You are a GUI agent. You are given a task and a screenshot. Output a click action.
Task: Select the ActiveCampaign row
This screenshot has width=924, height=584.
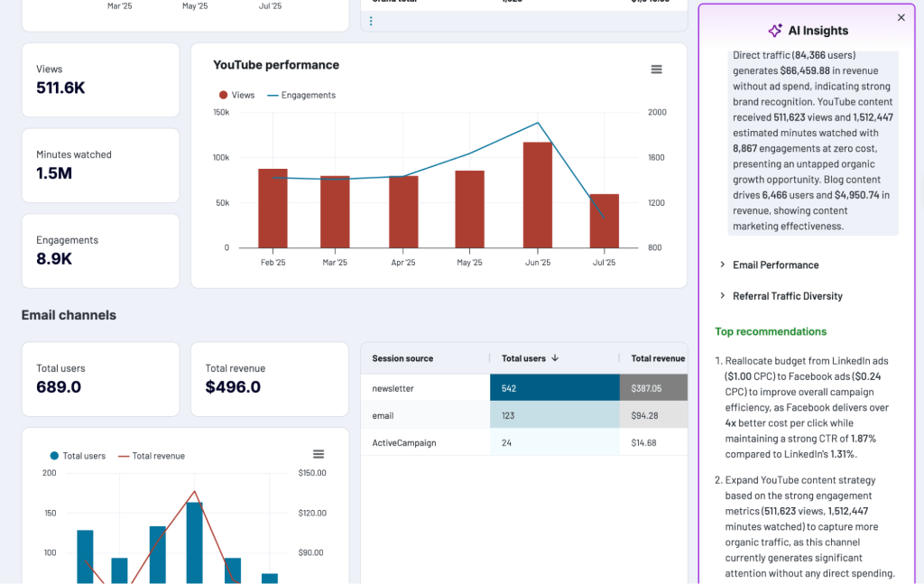click(x=524, y=442)
